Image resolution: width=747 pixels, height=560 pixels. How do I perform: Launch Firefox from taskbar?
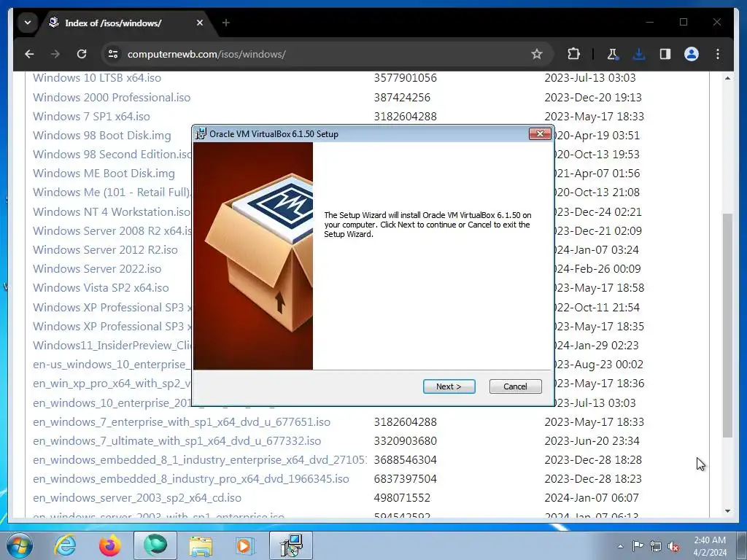pos(109,545)
